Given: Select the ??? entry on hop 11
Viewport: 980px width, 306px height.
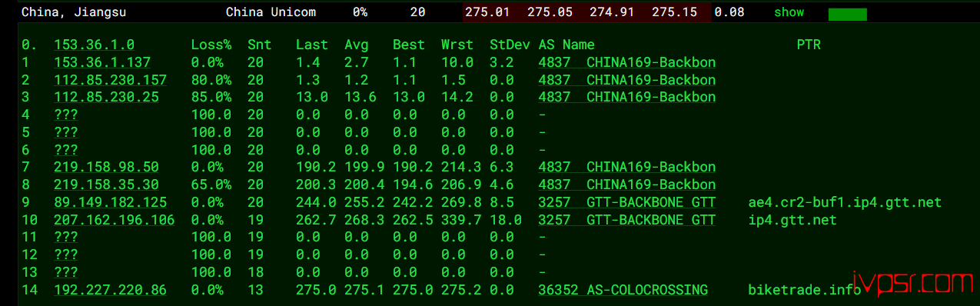Looking at the screenshot, I should pyautogui.click(x=66, y=238).
